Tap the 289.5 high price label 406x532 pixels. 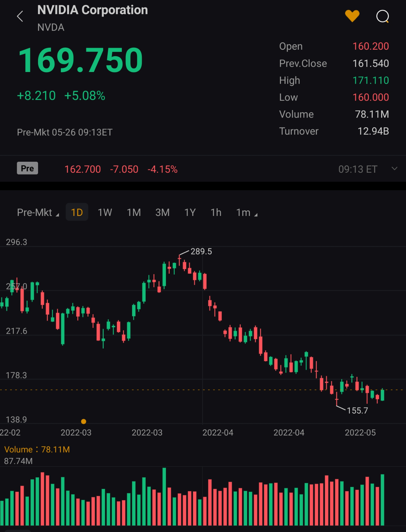point(201,251)
